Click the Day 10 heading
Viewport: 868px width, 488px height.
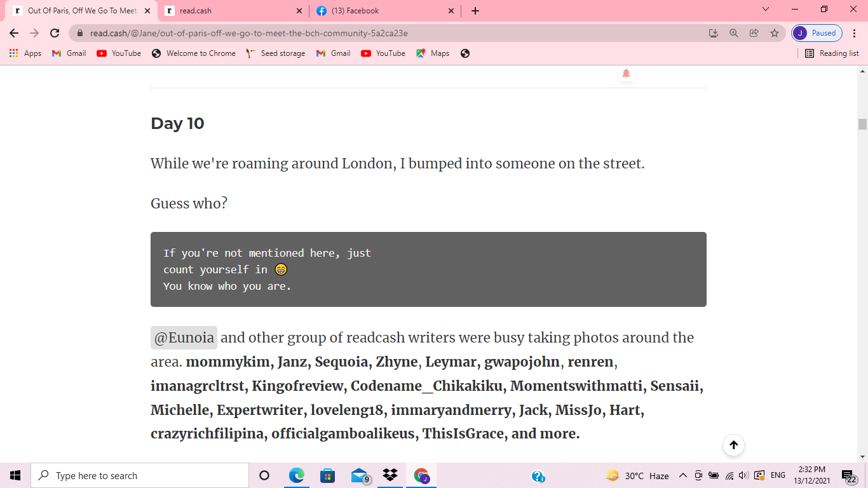(177, 123)
